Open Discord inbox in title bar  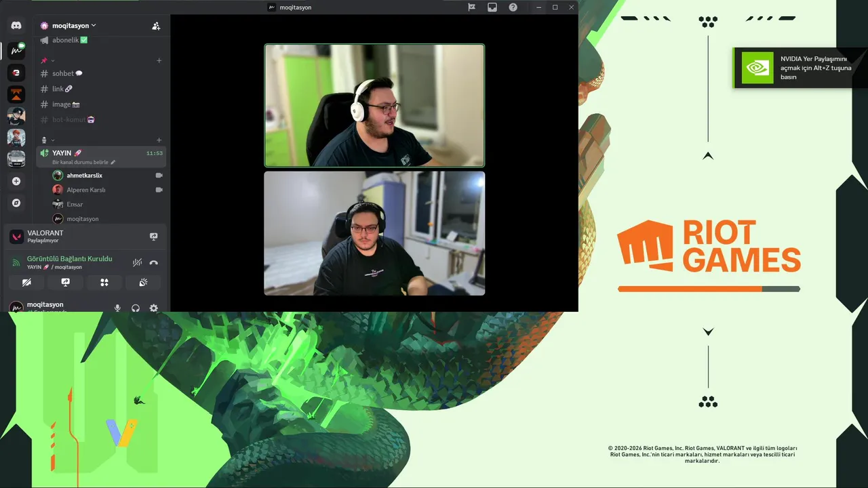coord(492,7)
